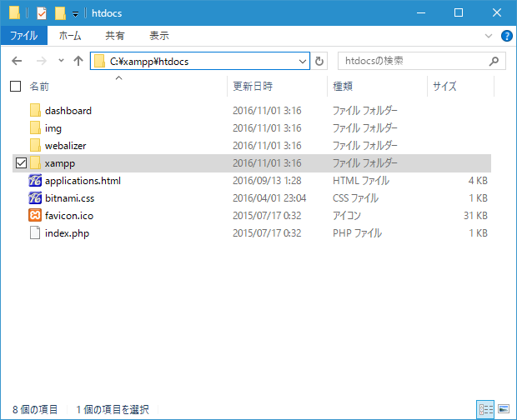
Task: Click the PHP ファイル type cell
Action: point(357,232)
